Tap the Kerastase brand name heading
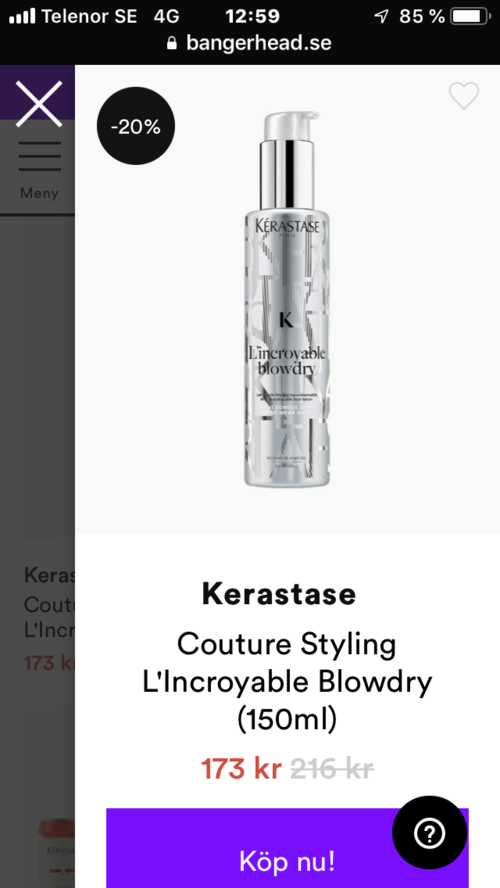500x888 pixels. coord(279,594)
